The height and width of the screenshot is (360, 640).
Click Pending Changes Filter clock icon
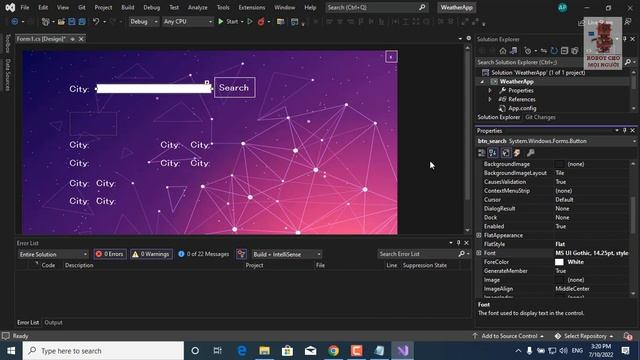pyautogui.click(x=528, y=51)
